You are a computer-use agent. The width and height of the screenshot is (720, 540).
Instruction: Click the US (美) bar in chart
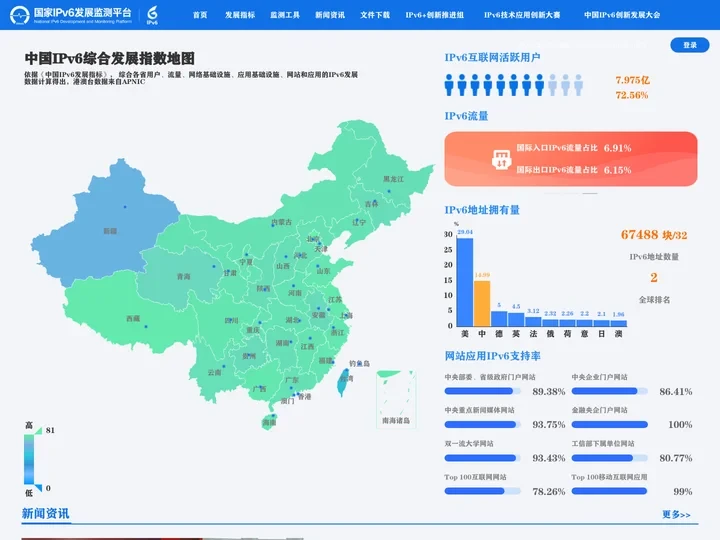click(x=465, y=282)
